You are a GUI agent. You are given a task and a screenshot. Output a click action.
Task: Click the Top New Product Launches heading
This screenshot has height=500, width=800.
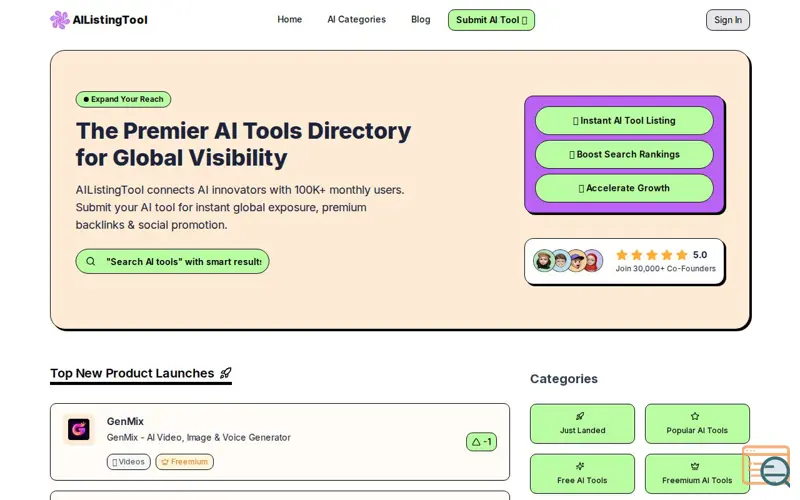pos(132,373)
